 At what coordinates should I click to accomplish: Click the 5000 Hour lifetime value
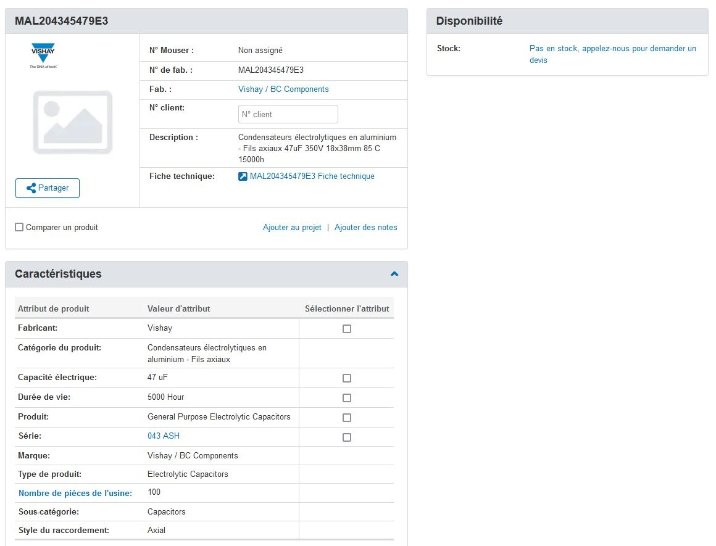coord(166,397)
